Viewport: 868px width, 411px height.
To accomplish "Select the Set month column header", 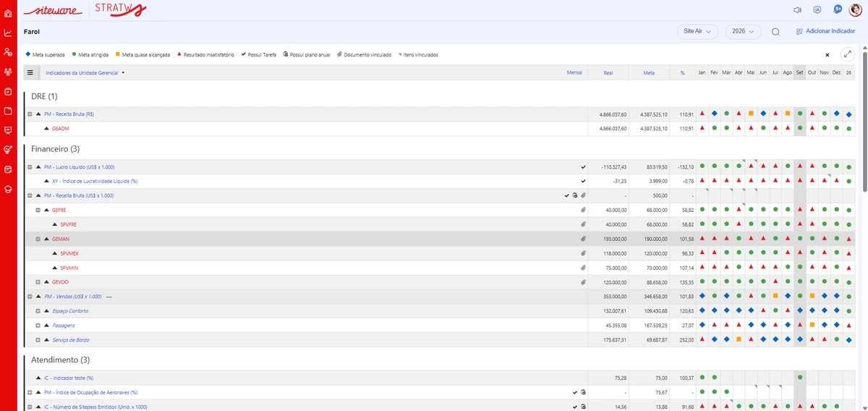I will pyautogui.click(x=799, y=73).
